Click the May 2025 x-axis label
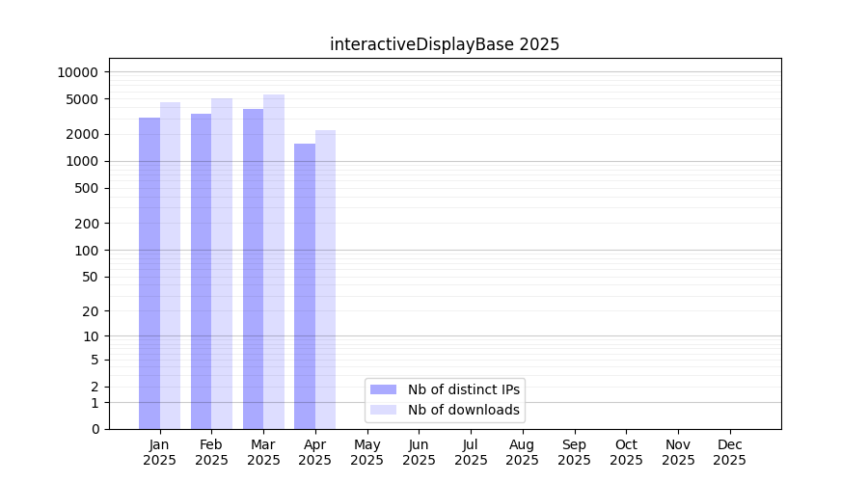This screenshot has height=482, width=868. click(x=367, y=452)
